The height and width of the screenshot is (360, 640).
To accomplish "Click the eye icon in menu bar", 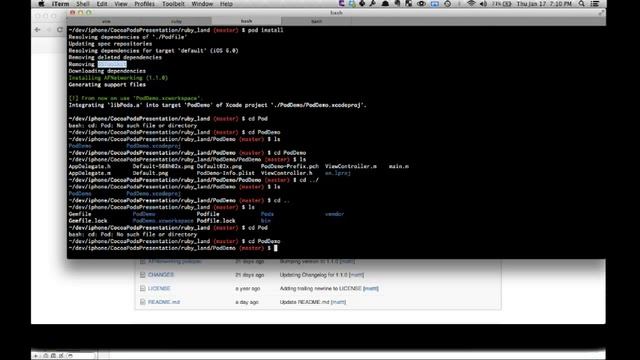I will [421, 4].
